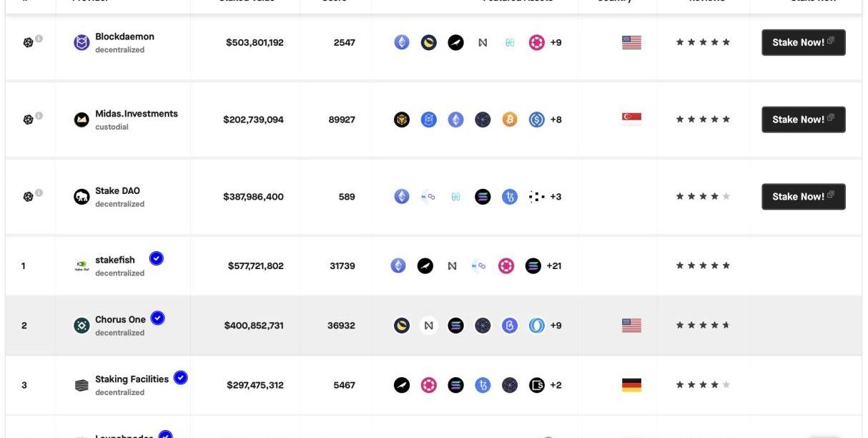
Task: Click Tezos icon in Staking Facilities row
Action: pos(483,385)
